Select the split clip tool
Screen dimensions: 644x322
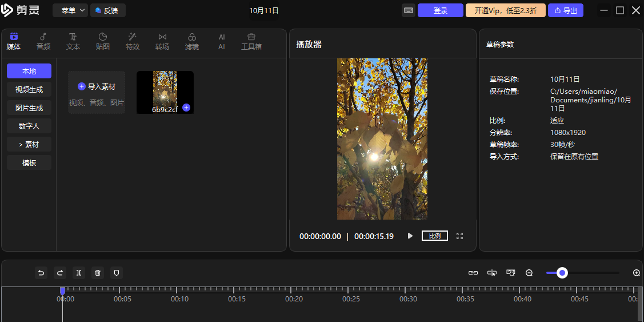tap(79, 273)
